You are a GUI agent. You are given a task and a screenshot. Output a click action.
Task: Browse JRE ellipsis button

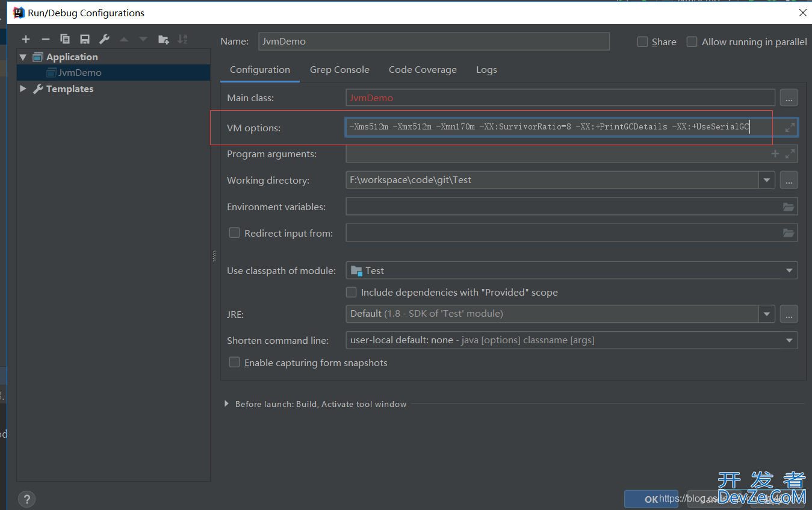[x=789, y=314]
